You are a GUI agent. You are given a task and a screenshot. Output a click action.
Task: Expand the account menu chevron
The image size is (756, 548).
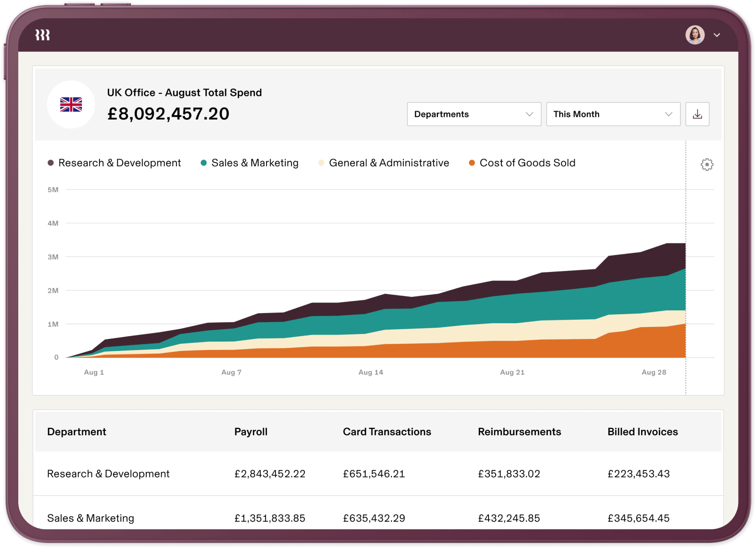pyautogui.click(x=717, y=35)
